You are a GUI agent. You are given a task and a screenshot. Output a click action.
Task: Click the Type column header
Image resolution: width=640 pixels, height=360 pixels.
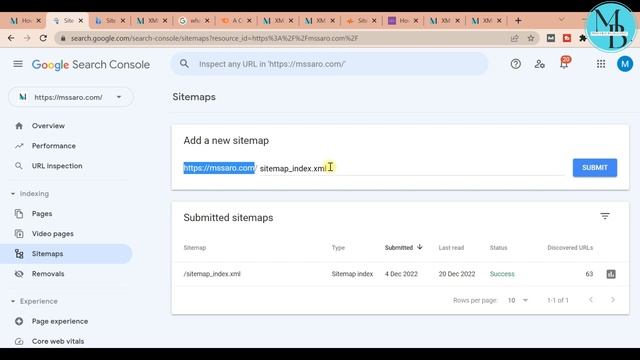coord(338,248)
